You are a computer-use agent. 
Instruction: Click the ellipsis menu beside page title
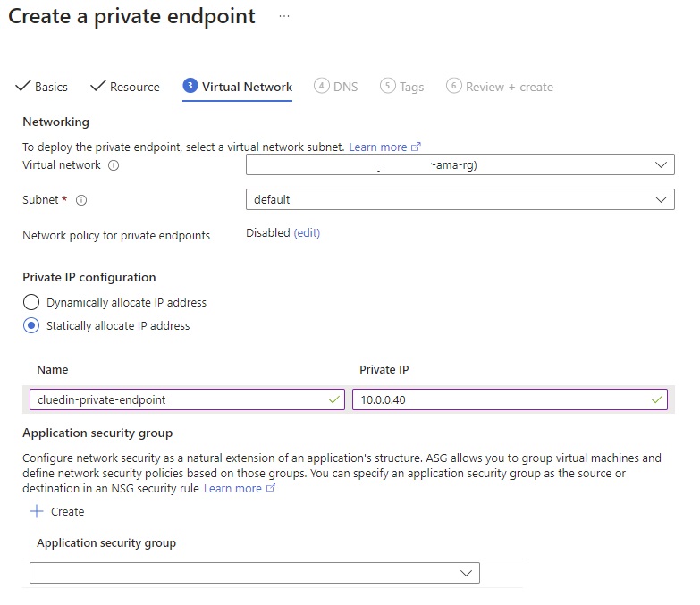(x=284, y=17)
